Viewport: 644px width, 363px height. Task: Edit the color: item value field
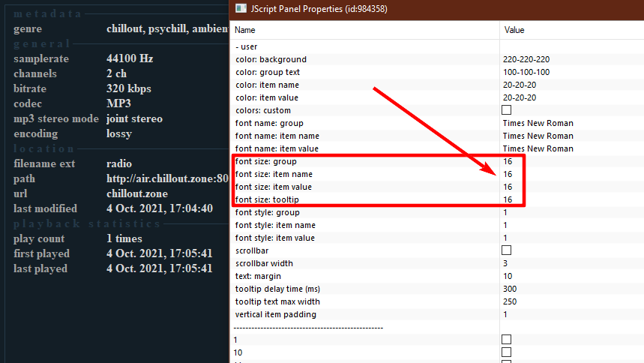coord(519,97)
